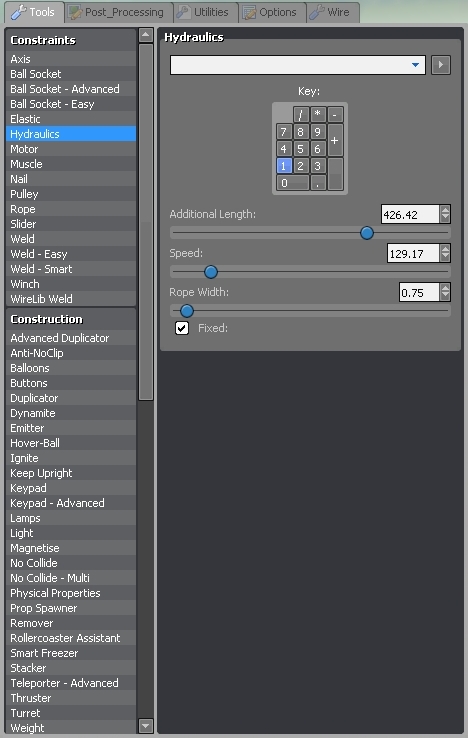Viewport: 468px width, 738px height.
Task: Select numpad key 6
Action: [x=318, y=149]
